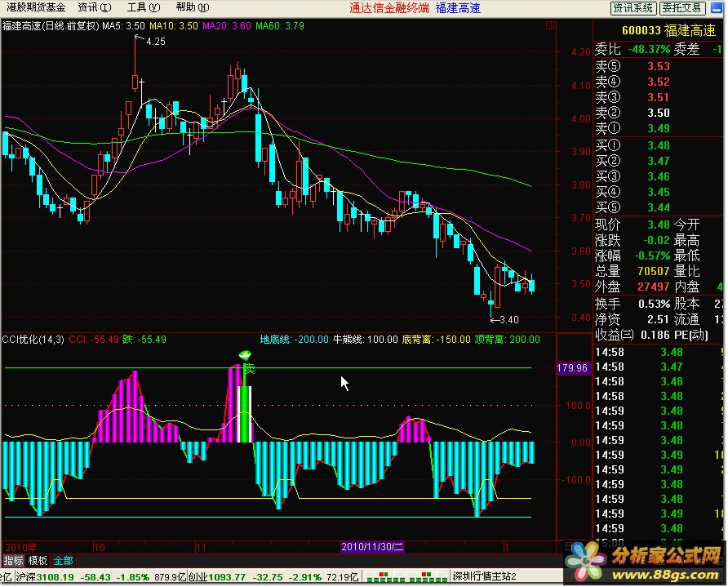Click the 顶背离: 200.00 label
This screenshot has width=728, height=587.
pyautogui.click(x=508, y=340)
